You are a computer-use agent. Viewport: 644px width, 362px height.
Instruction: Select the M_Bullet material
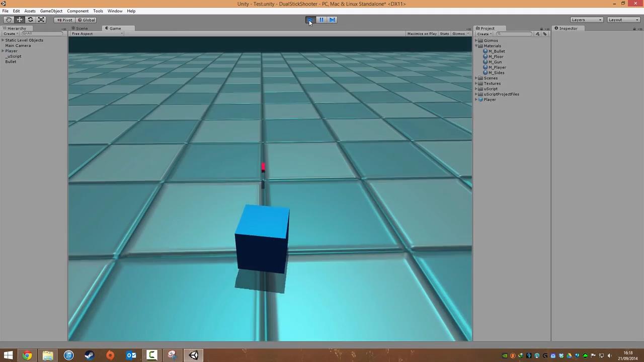coord(494,51)
